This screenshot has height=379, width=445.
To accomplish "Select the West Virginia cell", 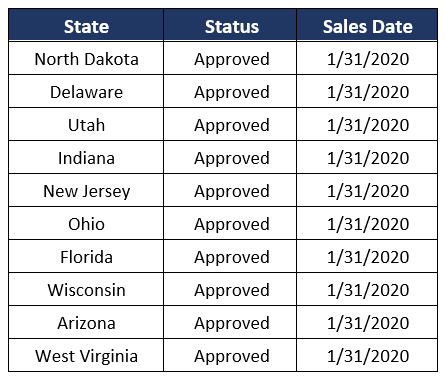I will click(x=86, y=355).
